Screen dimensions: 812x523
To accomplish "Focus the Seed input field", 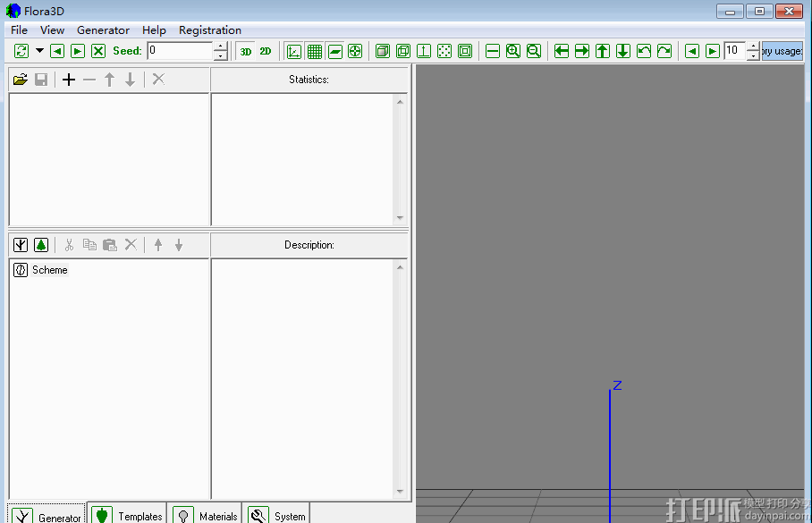I will click(180, 51).
